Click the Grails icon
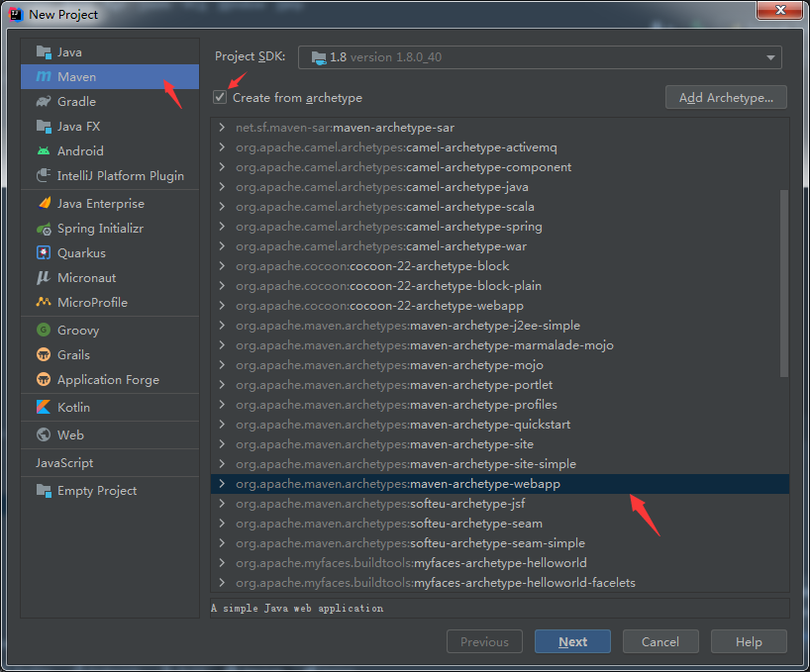810x672 pixels. coord(44,354)
